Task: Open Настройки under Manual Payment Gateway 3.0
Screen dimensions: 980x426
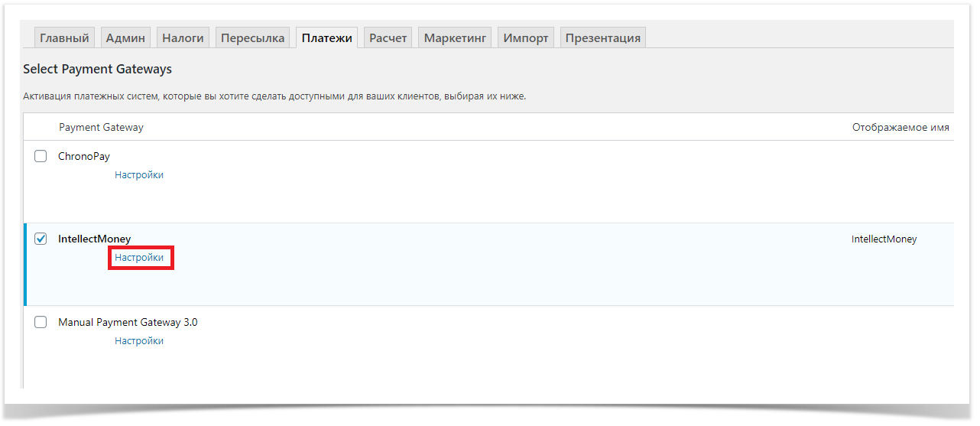Action: click(139, 341)
